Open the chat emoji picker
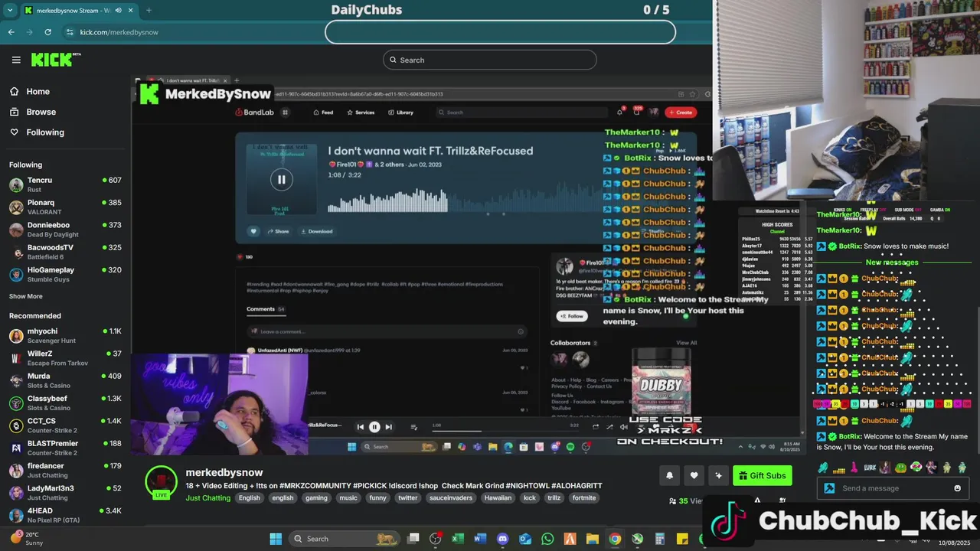The width and height of the screenshot is (980, 551). click(x=957, y=488)
